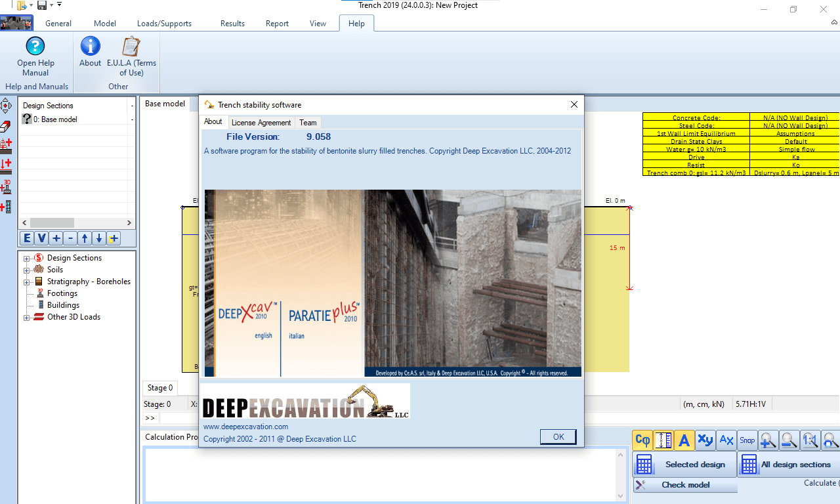The width and height of the screenshot is (840, 504).
Task: Toggle the Cφ soil properties display
Action: tap(643, 440)
